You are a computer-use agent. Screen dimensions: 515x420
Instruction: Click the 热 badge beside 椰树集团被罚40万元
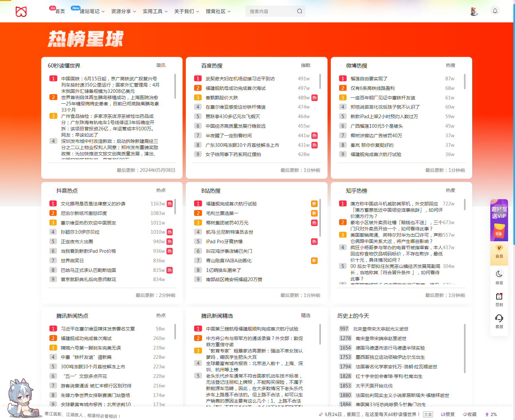tap(314, 223)
